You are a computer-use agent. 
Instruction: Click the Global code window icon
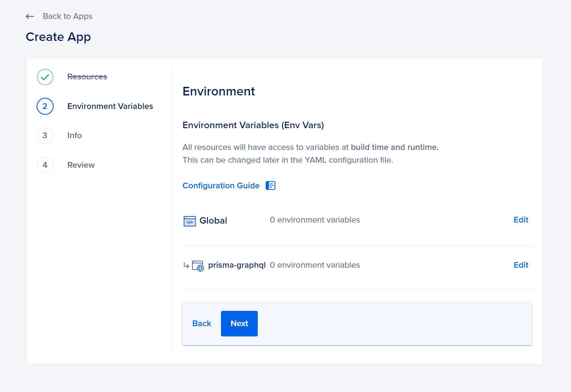(190, 221)
